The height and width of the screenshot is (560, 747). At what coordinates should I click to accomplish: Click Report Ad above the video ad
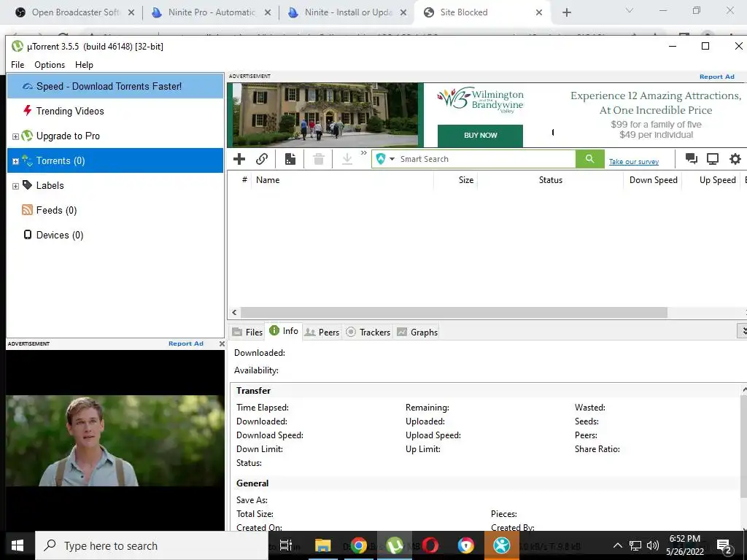(186, 343)
